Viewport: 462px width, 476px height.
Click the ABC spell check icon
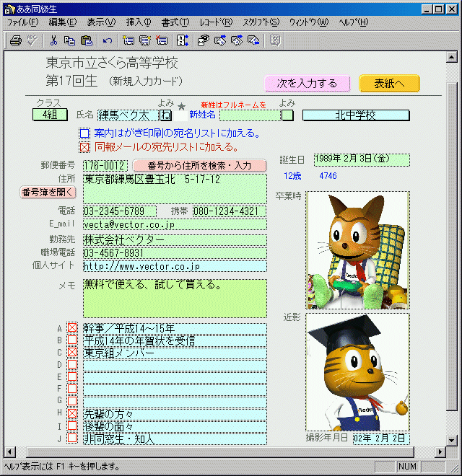coord(32,40)
